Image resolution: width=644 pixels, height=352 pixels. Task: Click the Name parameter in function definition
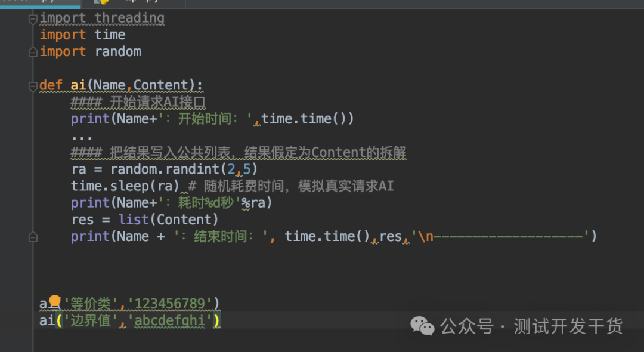110,85
